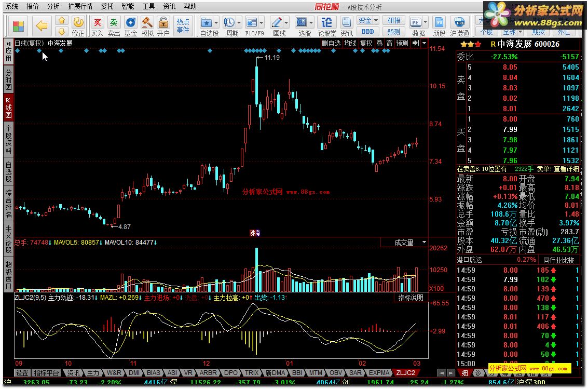The width and height of the screenshot is (588, 389).
Task: Click the back arrow navigation icon
Action: coord(42,25)
